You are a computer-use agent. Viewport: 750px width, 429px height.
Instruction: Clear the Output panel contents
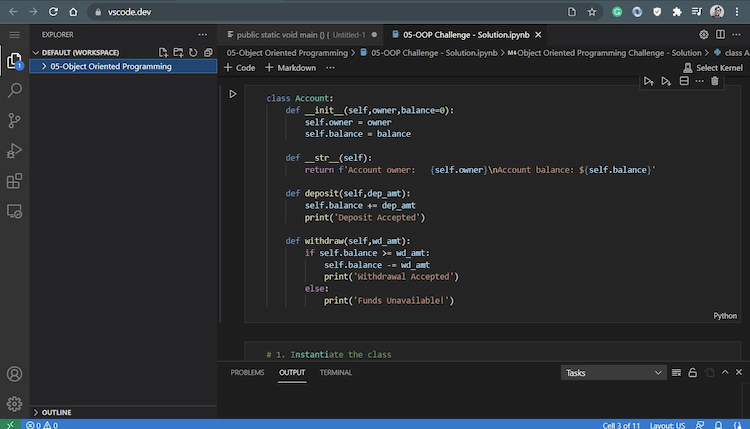676,373
